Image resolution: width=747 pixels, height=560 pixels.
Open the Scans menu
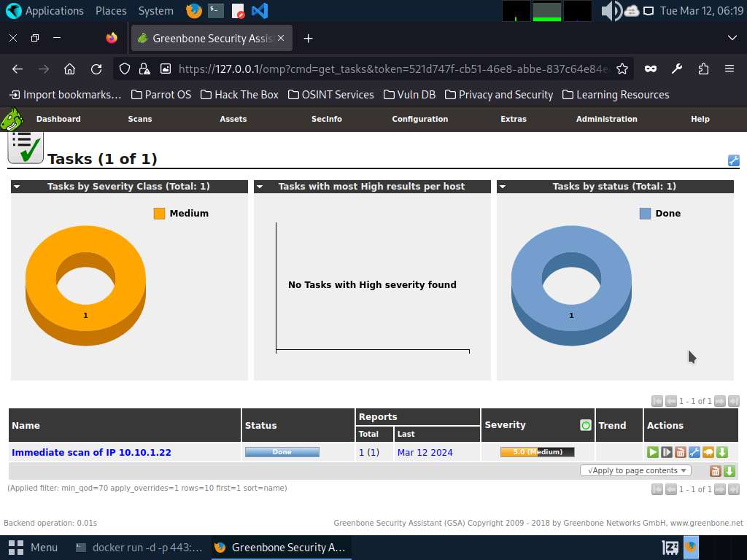pos(139,119)
